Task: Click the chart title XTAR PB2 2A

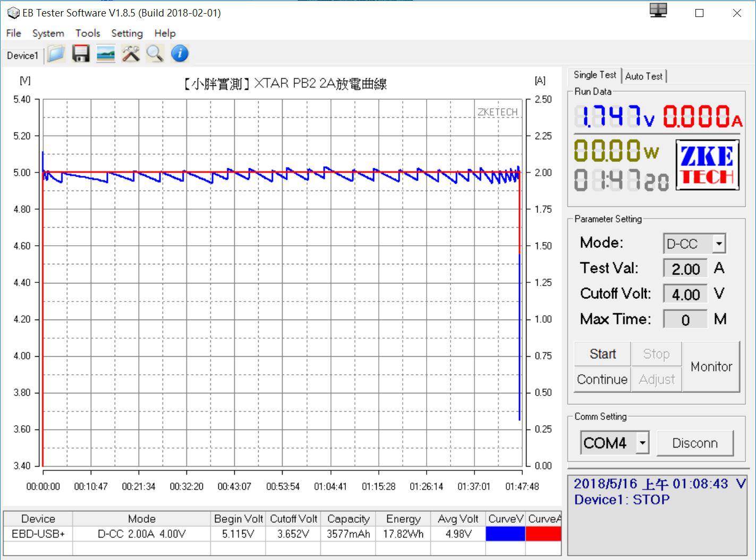Action: pyautogui.click(x=285, y=83)
